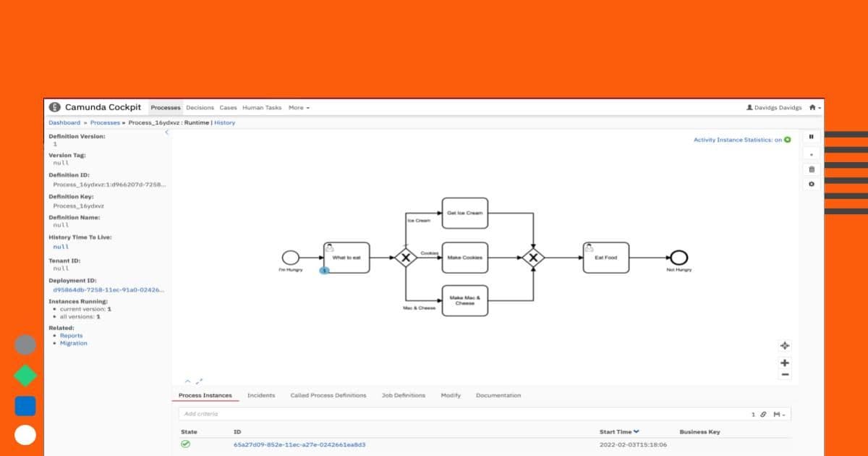Zoom in the diagram with plus
This screenshot has width=868, height=456.
pyautogui.click(x=785, y=363)
